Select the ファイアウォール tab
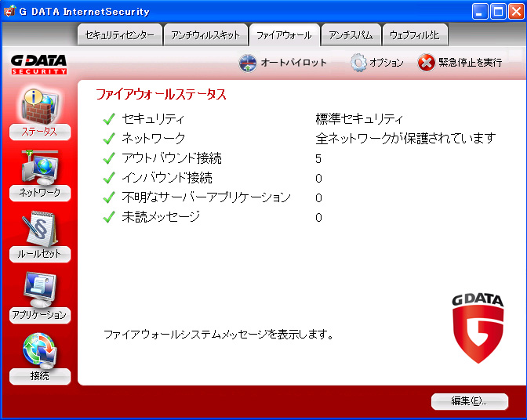The image size is (527, 420). [284, 35]
